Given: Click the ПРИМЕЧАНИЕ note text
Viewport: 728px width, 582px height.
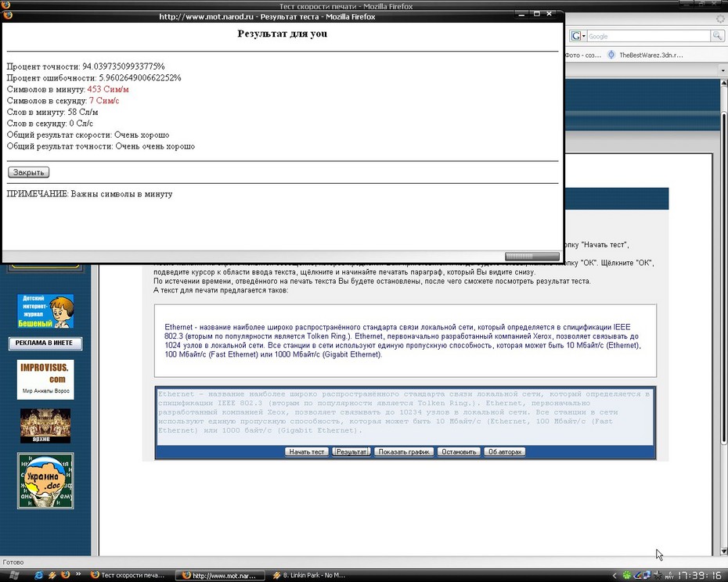Looking at the screenshot, I should coord(89,194).
